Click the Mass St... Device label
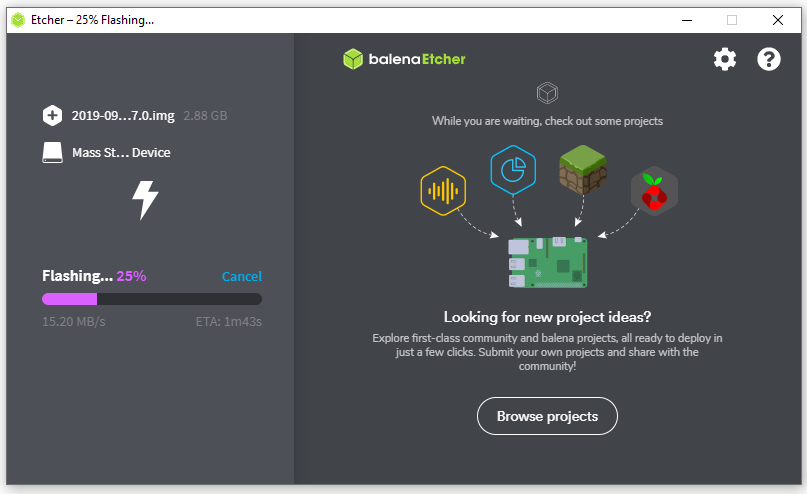Image resolution: width=807 pixels, height=494 pixels. tap(121, 153)
